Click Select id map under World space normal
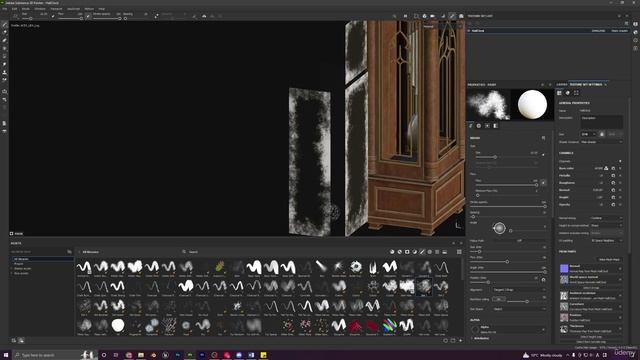640x360 pixels. click(x=591, y=288)
